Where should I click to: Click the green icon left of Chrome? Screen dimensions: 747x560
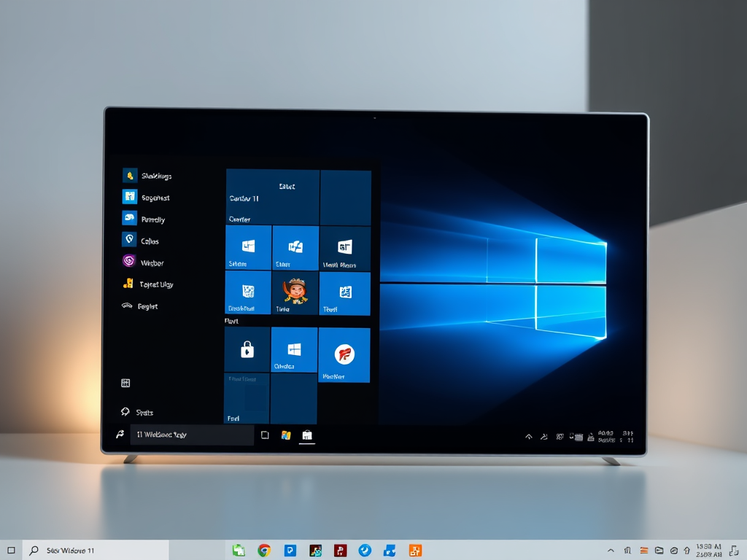239,551
